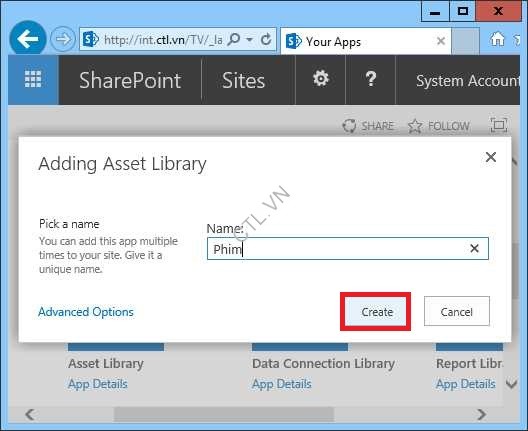Open the help question mark icon
The image size is (528, 431).
(x=371, y=79)
